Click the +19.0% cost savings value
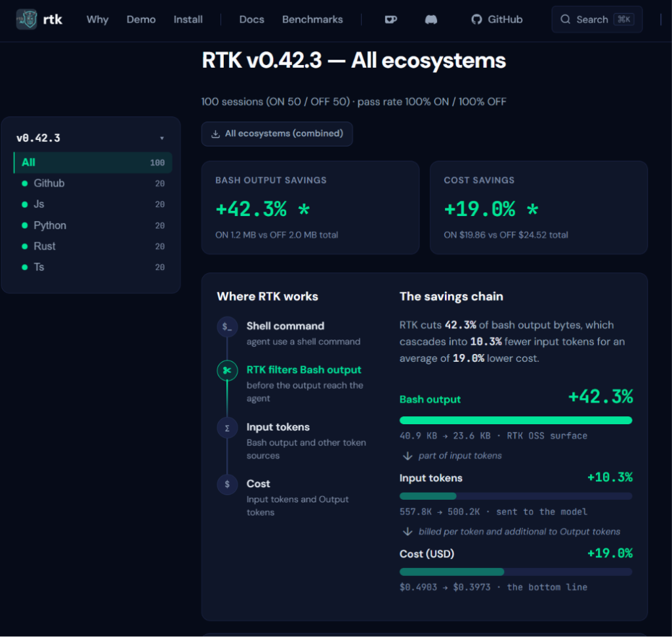The width and height of the screenshot is (672, 637). [491, 209]
